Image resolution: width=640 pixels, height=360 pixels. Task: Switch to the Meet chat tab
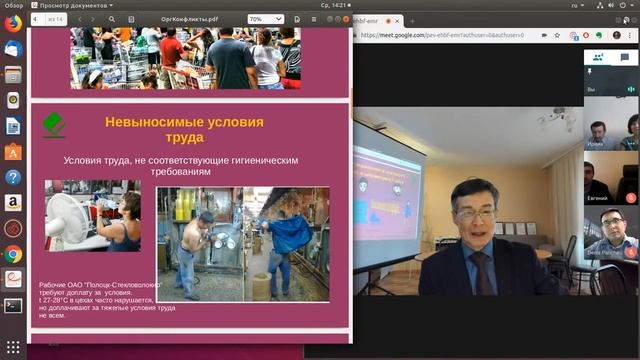click(624, 57)
